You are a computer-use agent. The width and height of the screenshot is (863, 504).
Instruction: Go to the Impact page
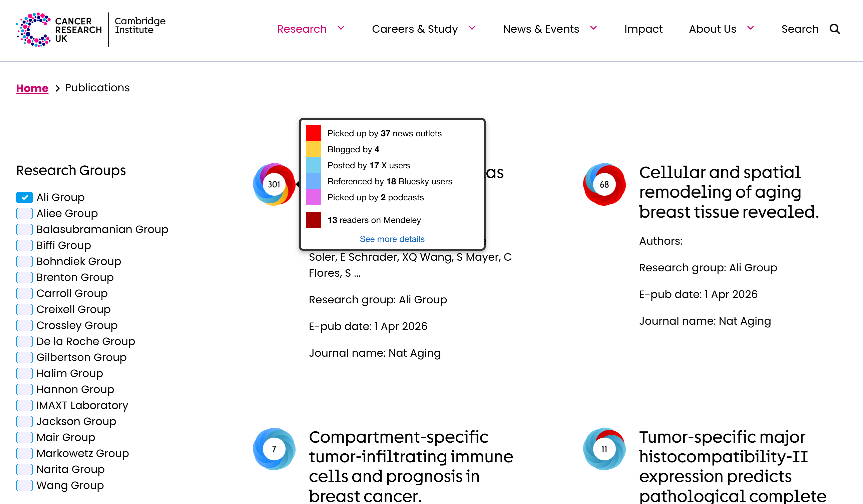[643, 29]
